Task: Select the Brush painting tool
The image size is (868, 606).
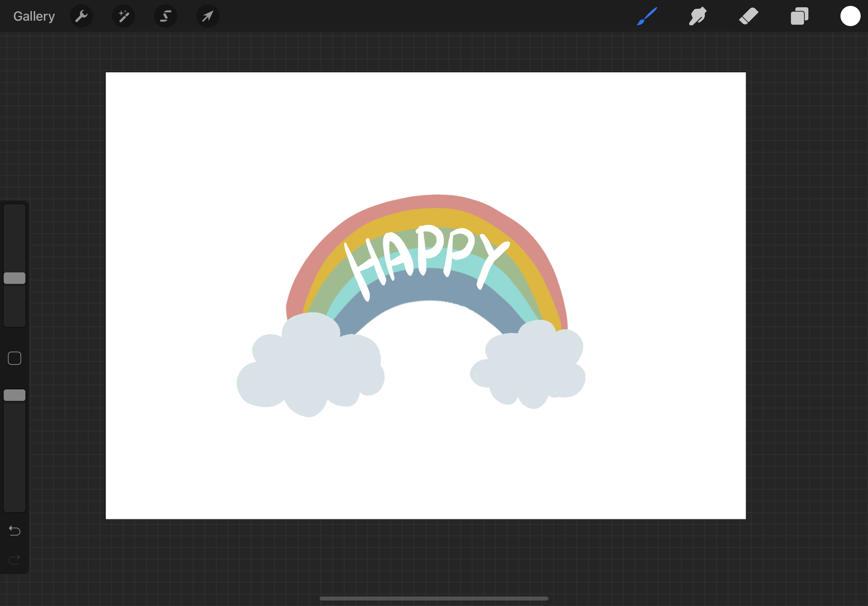Action: pyautogui.click(x=647, y=16)
